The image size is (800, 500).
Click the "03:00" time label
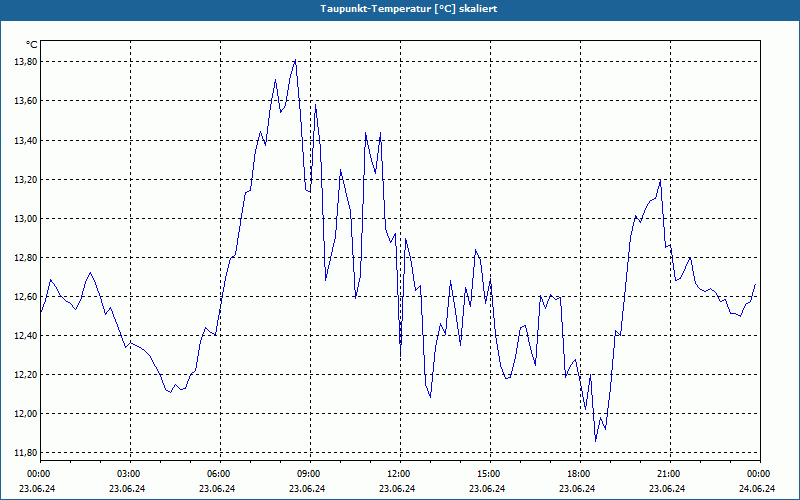pos(128,474)
